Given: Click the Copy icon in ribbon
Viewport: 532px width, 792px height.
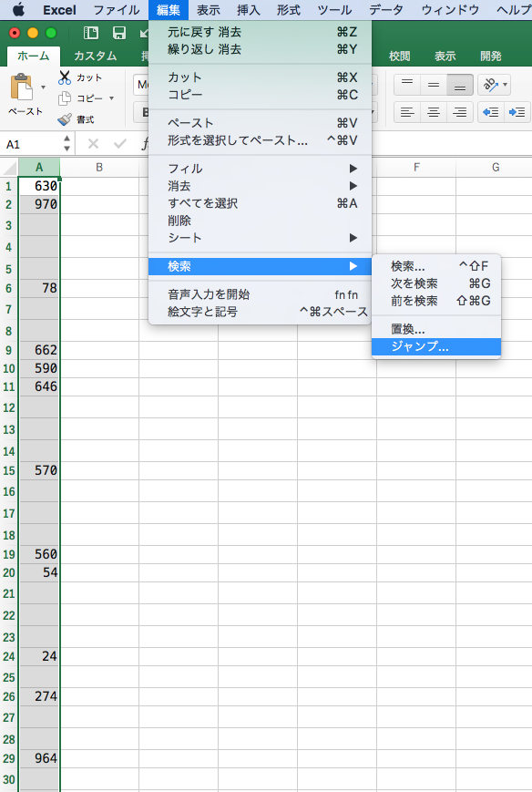Looking at the screenshot, I should pos(65,98).
